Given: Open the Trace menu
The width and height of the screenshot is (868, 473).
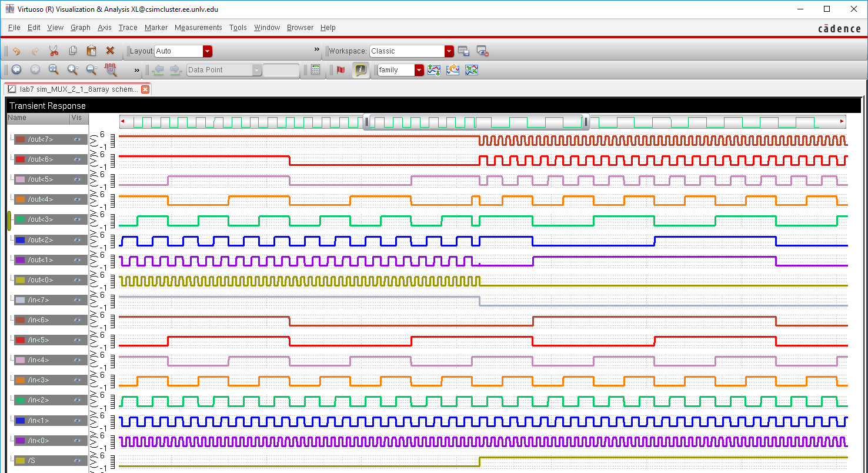Looking at the screenshot, I should [128, 28].
